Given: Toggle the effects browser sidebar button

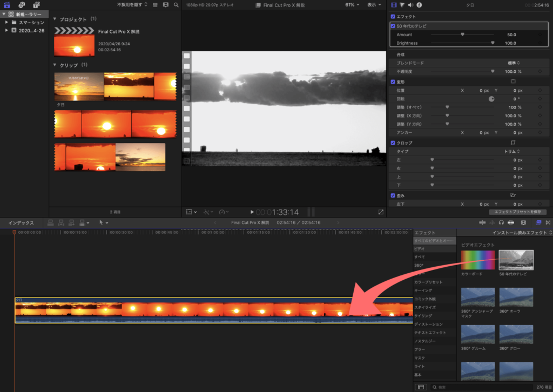Looking at the screenshot, I should coord(421,387).
